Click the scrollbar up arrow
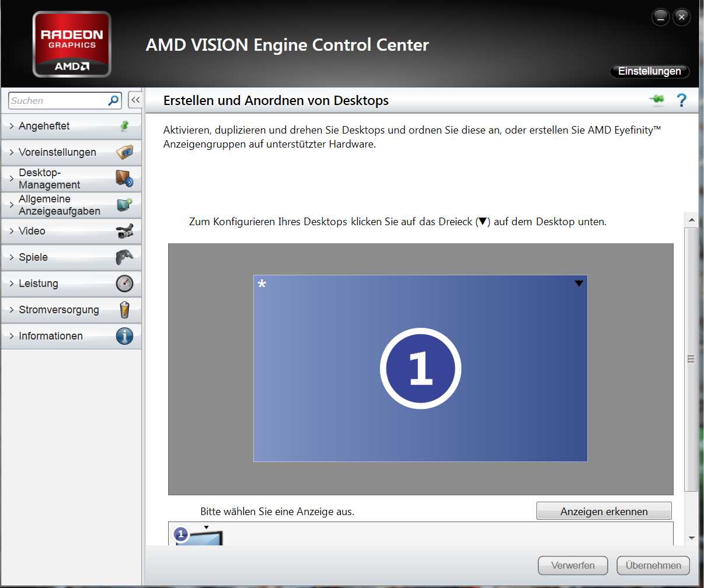The image size is (704, 588). click(x=691, y=220)
